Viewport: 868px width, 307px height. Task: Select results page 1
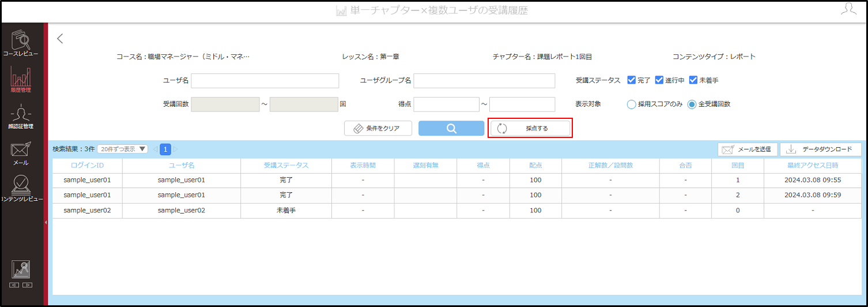(x=165, y=149)
